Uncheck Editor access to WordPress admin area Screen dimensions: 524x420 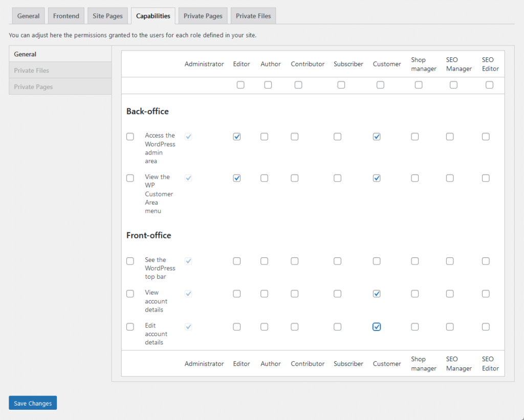click(236, 137)
